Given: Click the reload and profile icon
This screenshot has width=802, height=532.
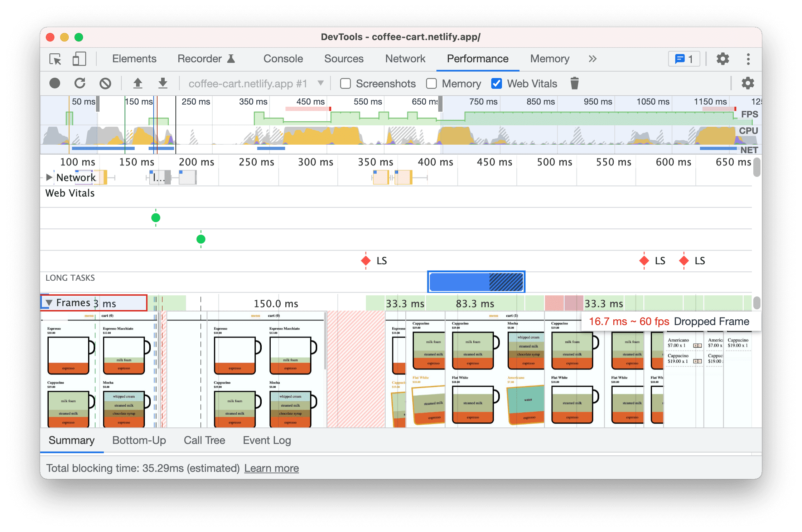Looking at the screenshot, I should [x=79, y=84].
